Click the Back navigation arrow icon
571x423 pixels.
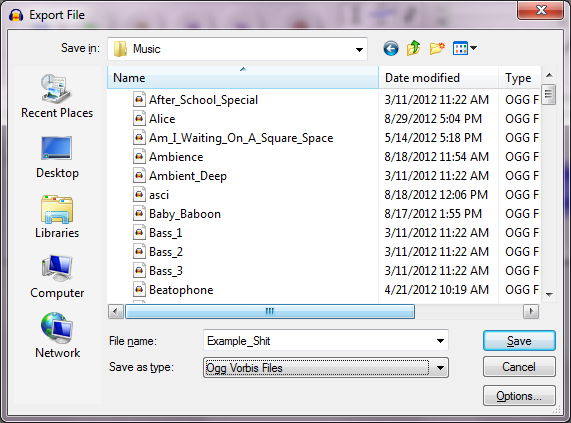[391, 48]
